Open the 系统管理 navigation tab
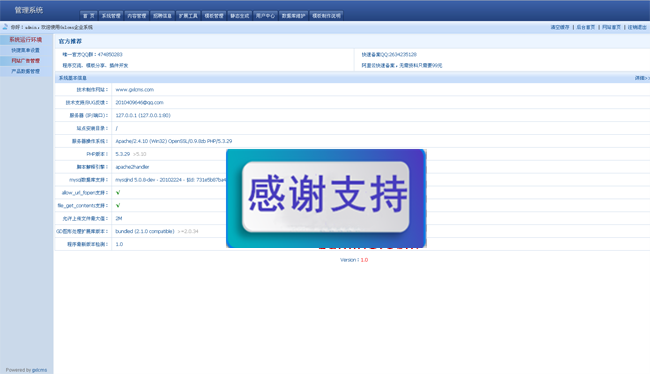Viewport: 650px width, 374px height. coord(111,16)
